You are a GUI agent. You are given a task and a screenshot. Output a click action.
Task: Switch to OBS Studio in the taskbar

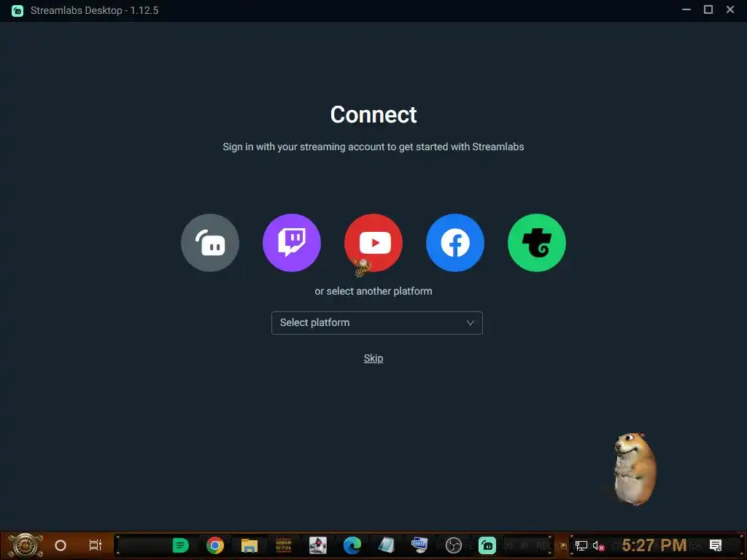(453, 545)
